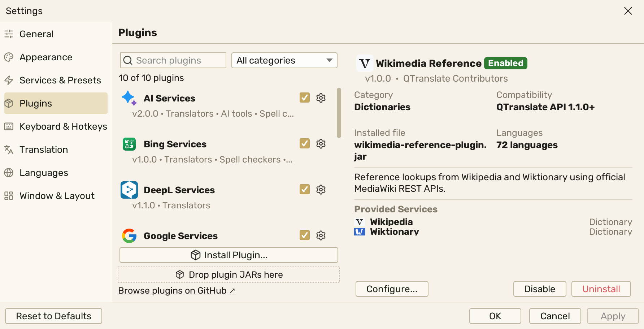644x329 pixels.
Task: Click Reset to Defaults
Action: point(54,316)
